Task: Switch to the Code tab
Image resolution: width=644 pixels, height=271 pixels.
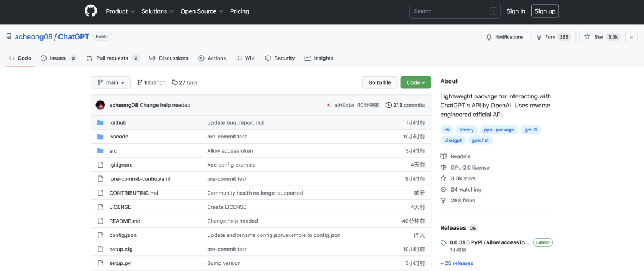Action: pyautogui.click(x=20, y=58)
